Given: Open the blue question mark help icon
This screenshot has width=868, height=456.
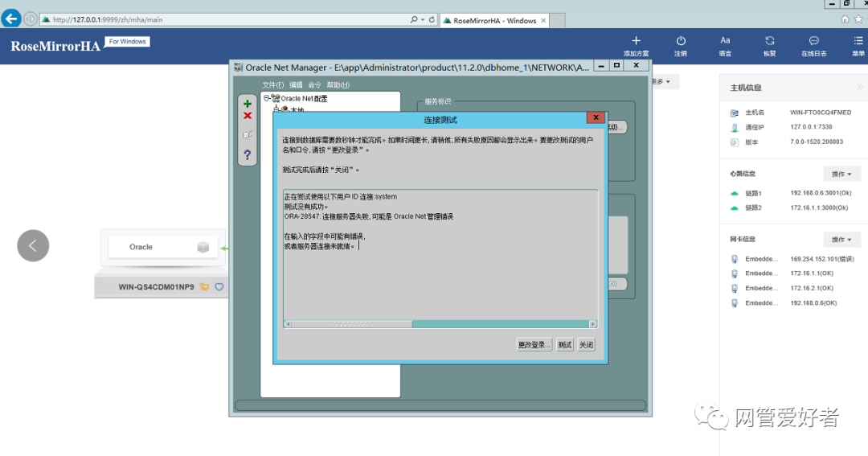Looking at the screenshot, I should [248, 154].
